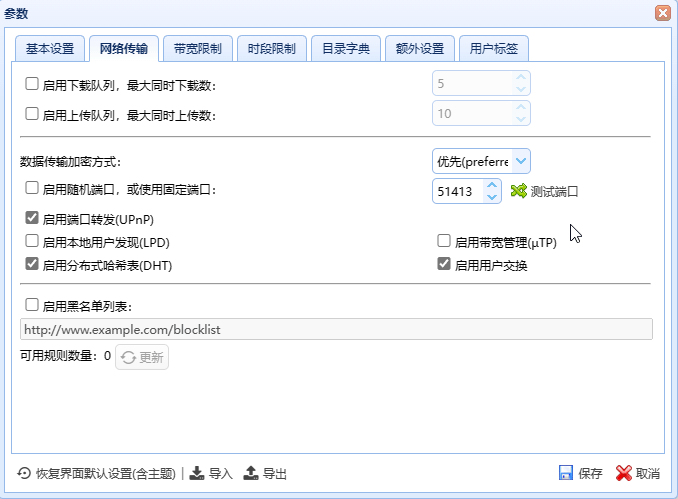Open the 带宽限制 tab

click(x=198, y=48)
